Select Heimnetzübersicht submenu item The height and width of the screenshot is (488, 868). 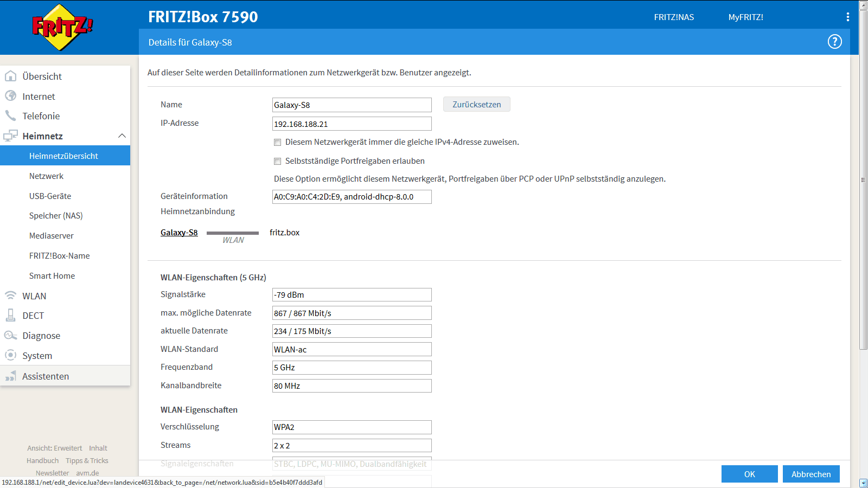coord(65,156)
